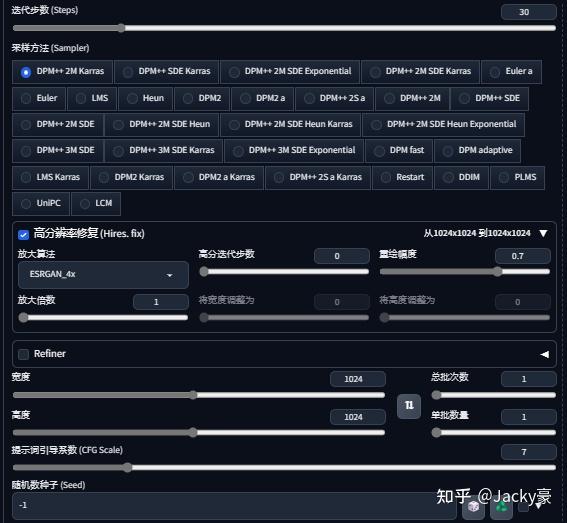The image size is (567, 523).
Task: Click the 高度 height slider handle
Action: [193, 432]
